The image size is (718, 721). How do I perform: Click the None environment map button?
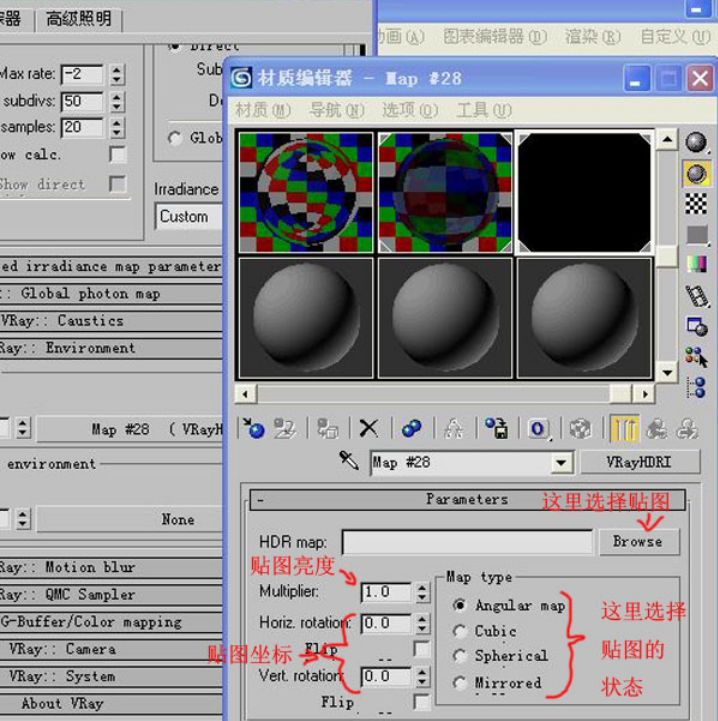click(130, 520)
